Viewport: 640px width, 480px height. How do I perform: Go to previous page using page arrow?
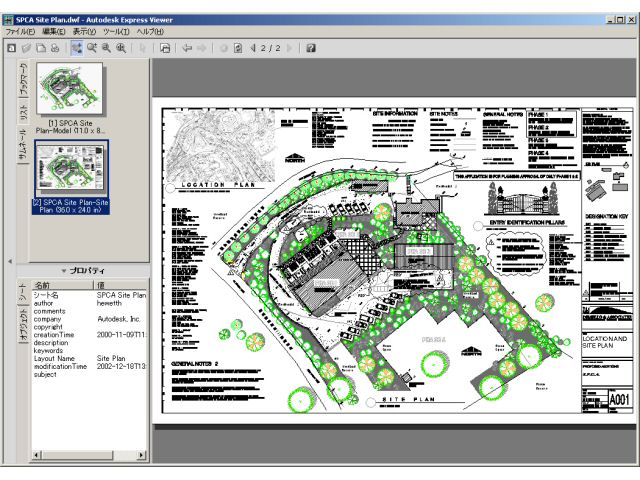251,47
